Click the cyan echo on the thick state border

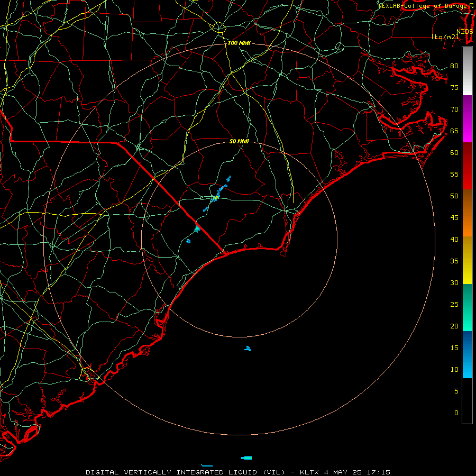pos(197,229)
